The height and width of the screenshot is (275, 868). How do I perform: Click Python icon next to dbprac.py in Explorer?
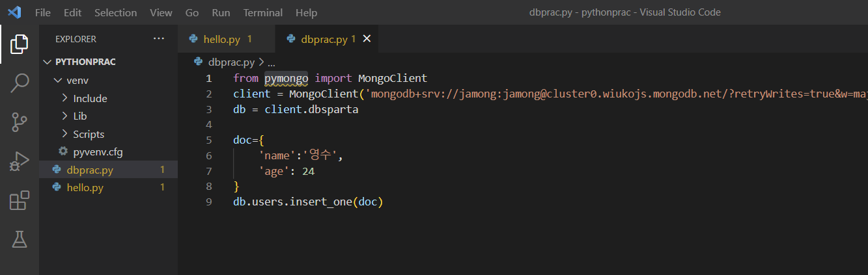point(57,170)
